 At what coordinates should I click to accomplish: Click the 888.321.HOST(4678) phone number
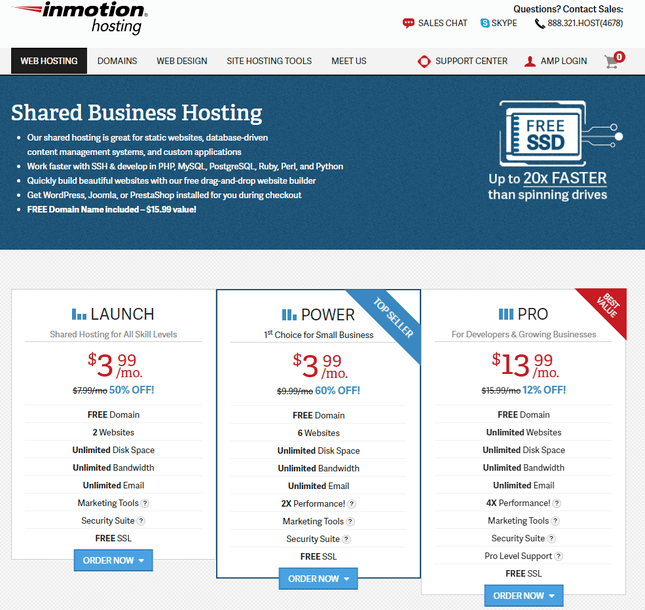[585, 23]
